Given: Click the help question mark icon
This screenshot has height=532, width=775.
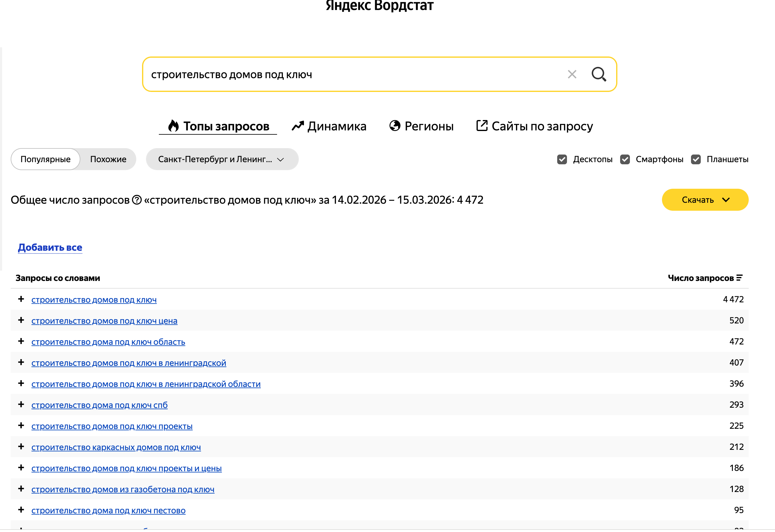Looking at the screenshot, I should pyautogui.click(x=137, y=200).
